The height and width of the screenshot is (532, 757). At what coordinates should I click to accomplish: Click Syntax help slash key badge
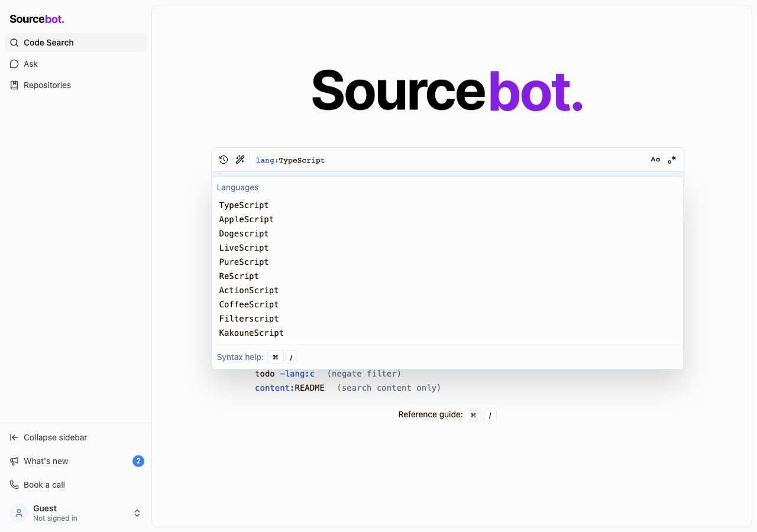tap(291, 357)
